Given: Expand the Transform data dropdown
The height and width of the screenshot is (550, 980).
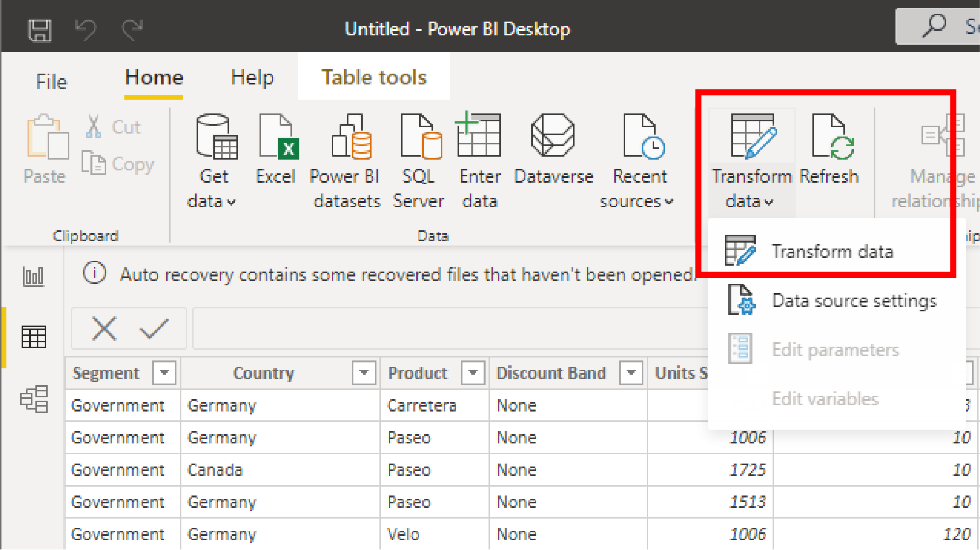Looking at the screenshot, I should 769,201.
